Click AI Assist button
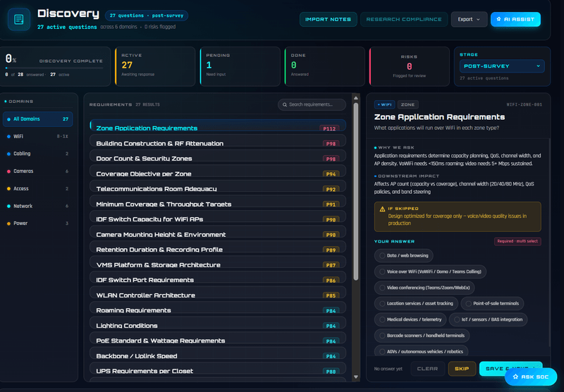 (515, 20)
